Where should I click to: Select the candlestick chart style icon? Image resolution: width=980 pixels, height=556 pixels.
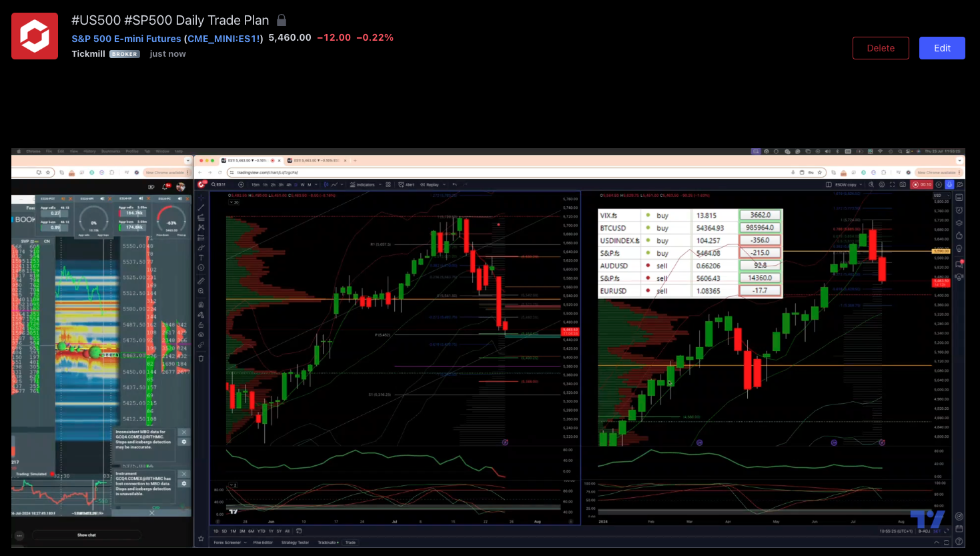coord(326,185)
